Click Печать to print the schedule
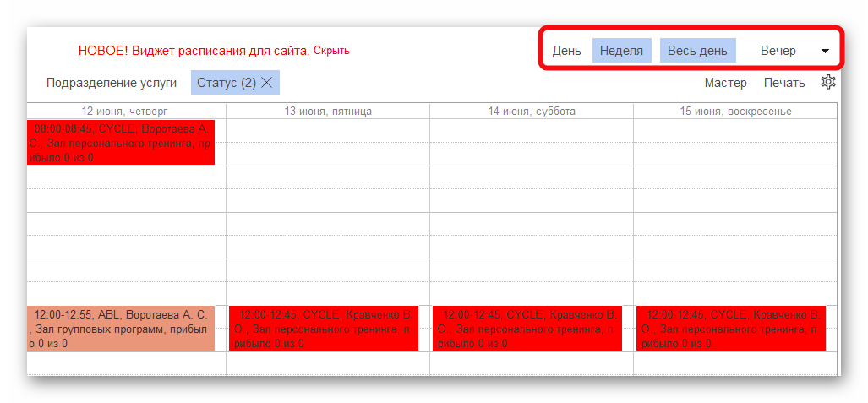 (x=784, y=83)
